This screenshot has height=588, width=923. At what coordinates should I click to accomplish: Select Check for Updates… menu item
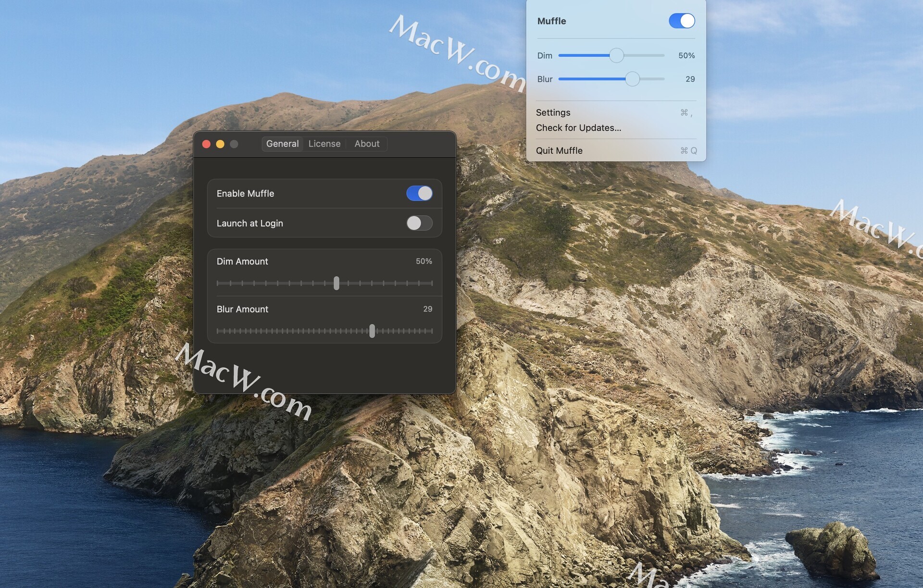[578, 128]
